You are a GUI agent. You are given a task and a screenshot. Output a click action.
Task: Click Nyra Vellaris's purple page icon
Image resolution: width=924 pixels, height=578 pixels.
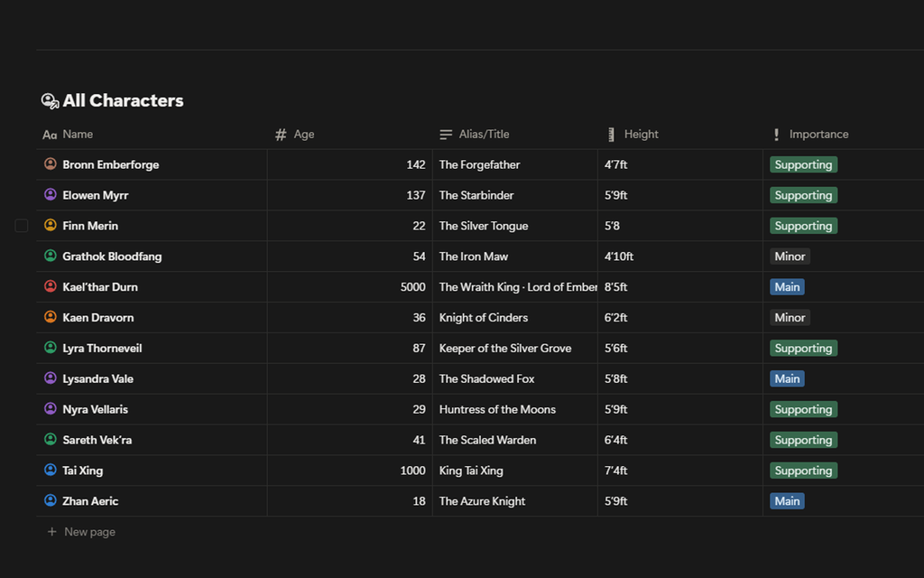pos(51,409)
